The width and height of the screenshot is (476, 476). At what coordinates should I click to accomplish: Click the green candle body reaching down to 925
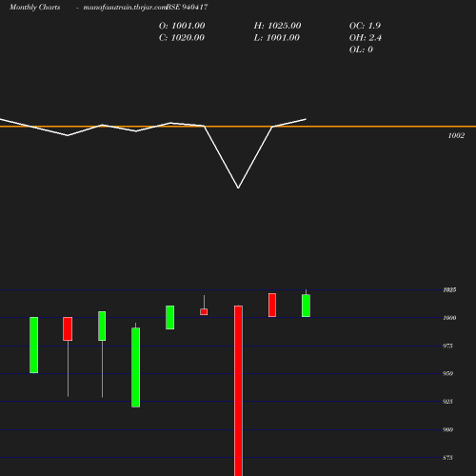pyautogui.click(x=136, y=367)
